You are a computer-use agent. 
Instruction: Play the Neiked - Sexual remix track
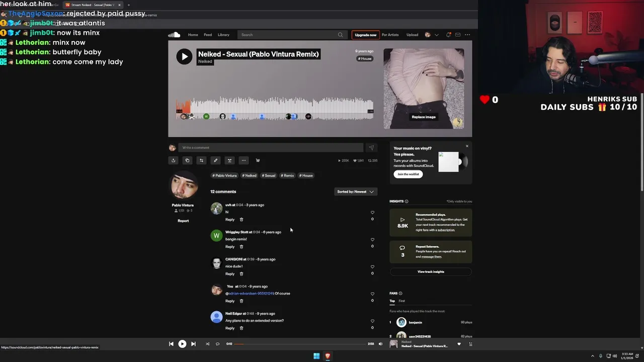point(184,56)
